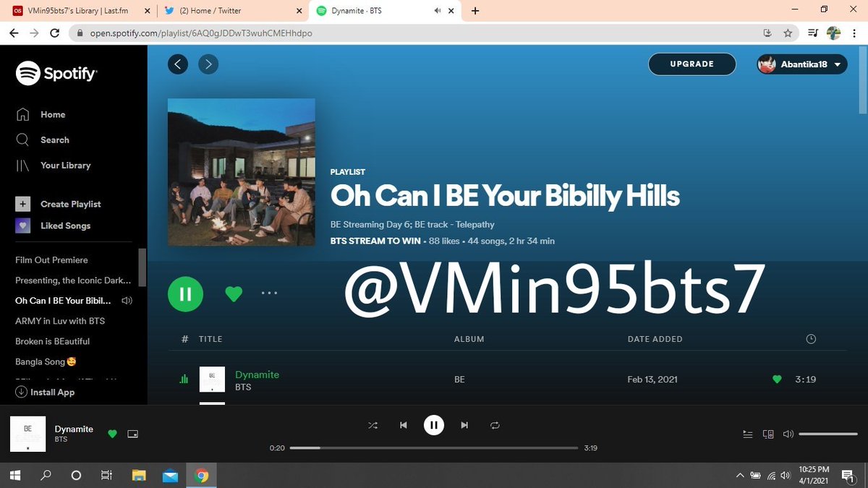Reload the page
This screenshot has height=488, width=868.
point(55,33)
